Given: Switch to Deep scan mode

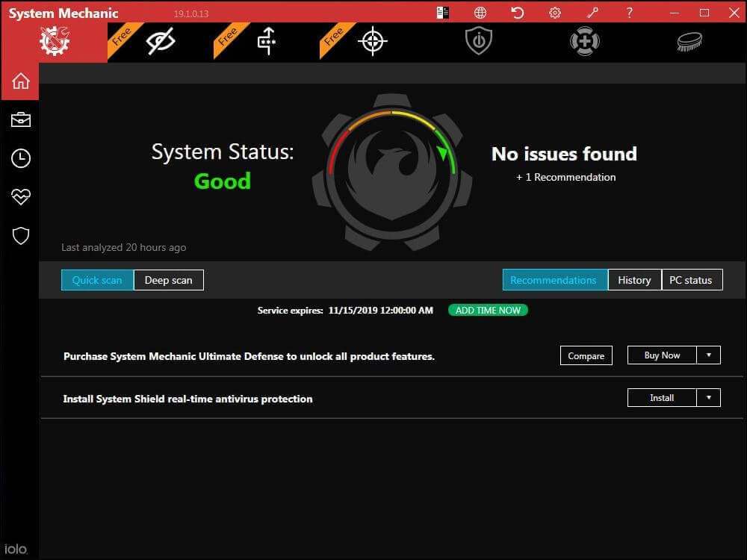Looking at the screenshot, I should click(x=168, y=280).
